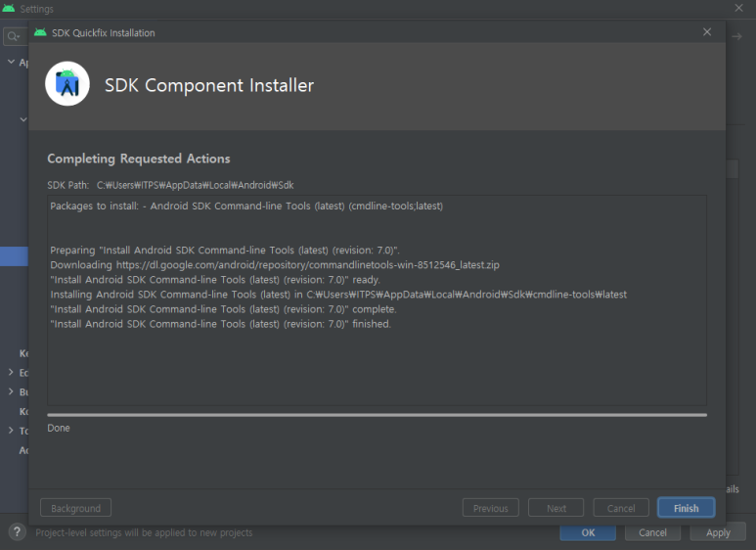Click the forward arrow in Settings window
Image resolution: width=756 pixels, height=550 pixels.
736,36
